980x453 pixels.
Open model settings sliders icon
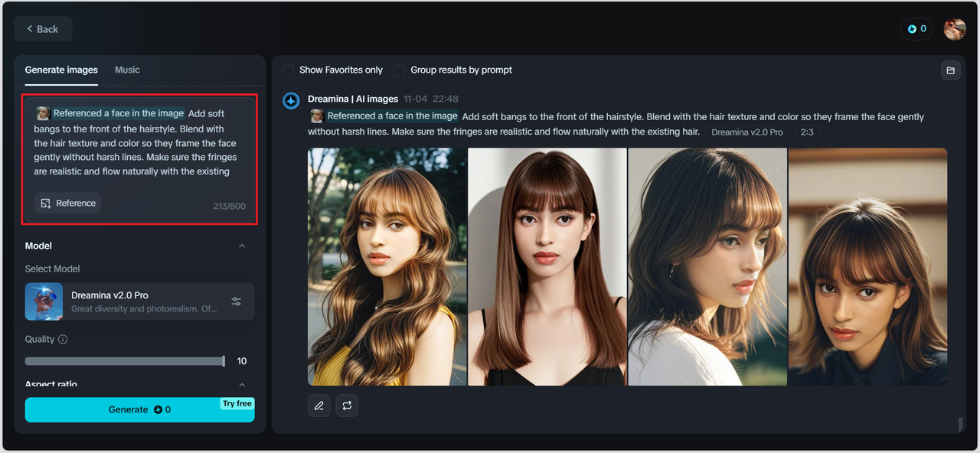tap(237, 301)
